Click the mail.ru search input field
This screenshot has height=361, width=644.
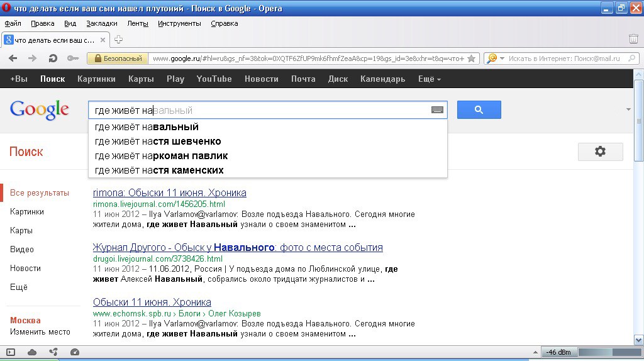tap(564, 58)
